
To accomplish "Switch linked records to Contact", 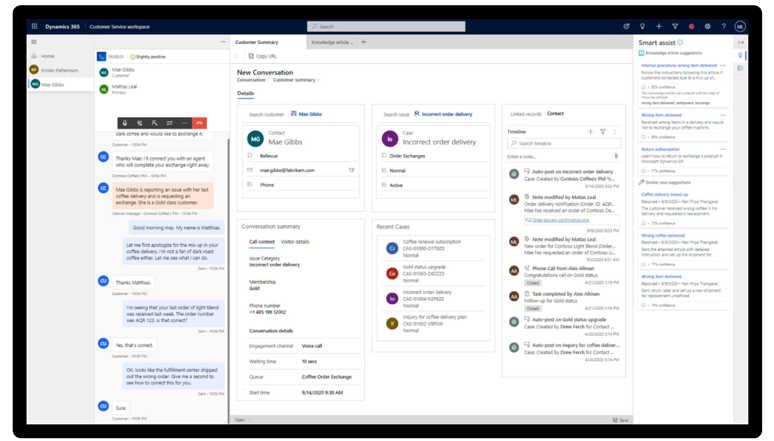I will [555, 114].
